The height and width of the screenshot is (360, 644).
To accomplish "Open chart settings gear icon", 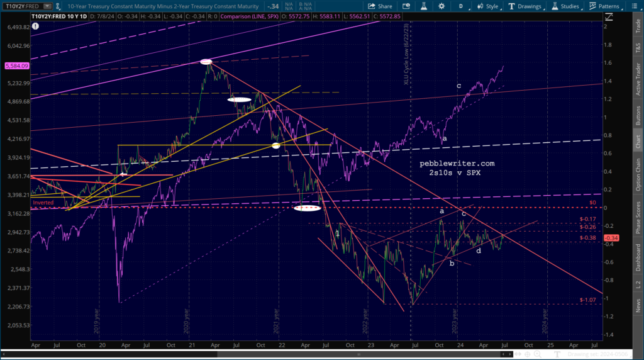I will 441,6.
